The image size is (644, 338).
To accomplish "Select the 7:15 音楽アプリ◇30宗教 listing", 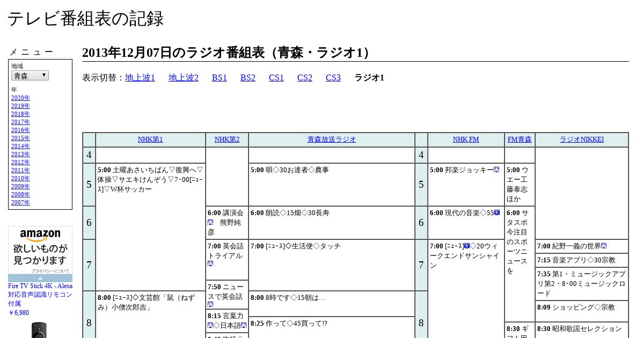I will (582, 260).
